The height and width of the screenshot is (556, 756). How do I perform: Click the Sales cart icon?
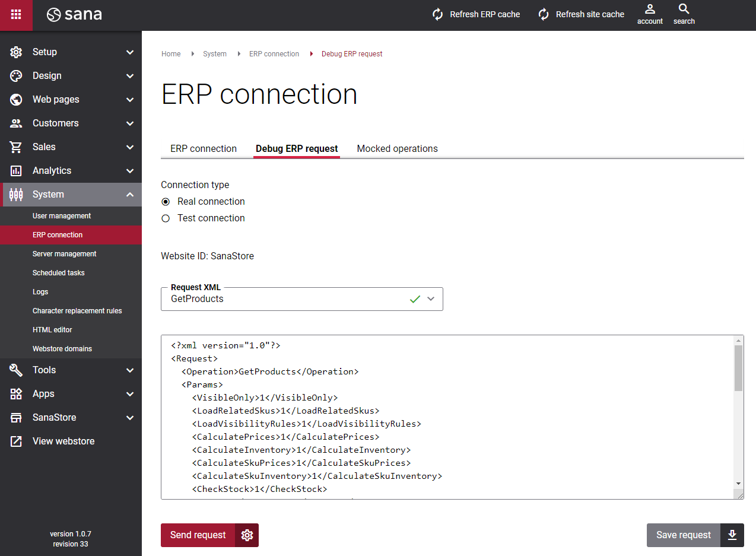pos(16,147)
